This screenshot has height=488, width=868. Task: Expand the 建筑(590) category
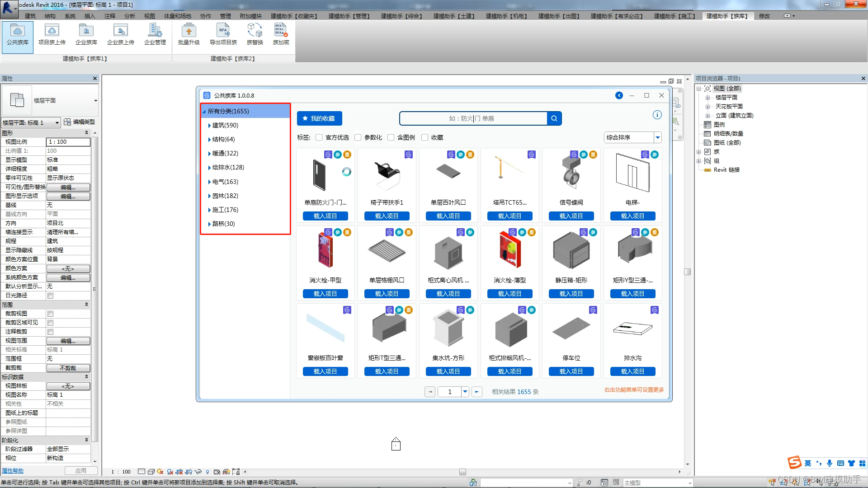209,126
